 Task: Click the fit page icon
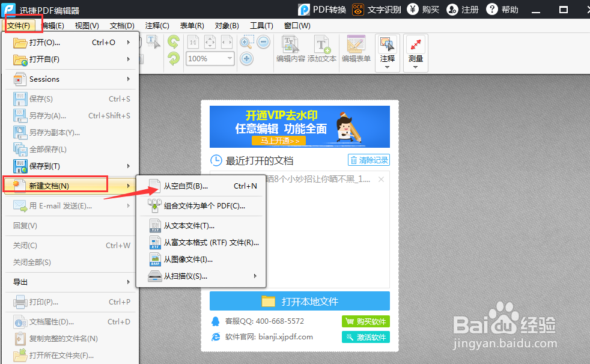click(x=210, y=42)
